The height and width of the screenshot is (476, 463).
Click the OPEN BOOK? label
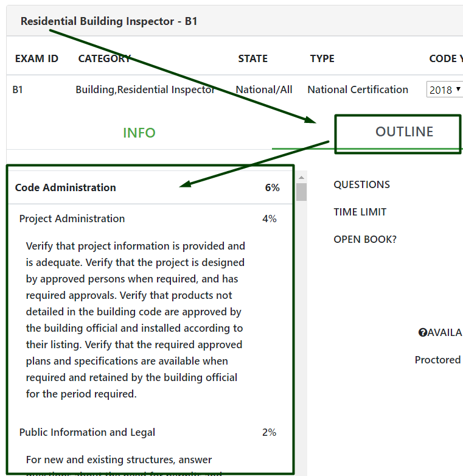[x=364, y=239]
